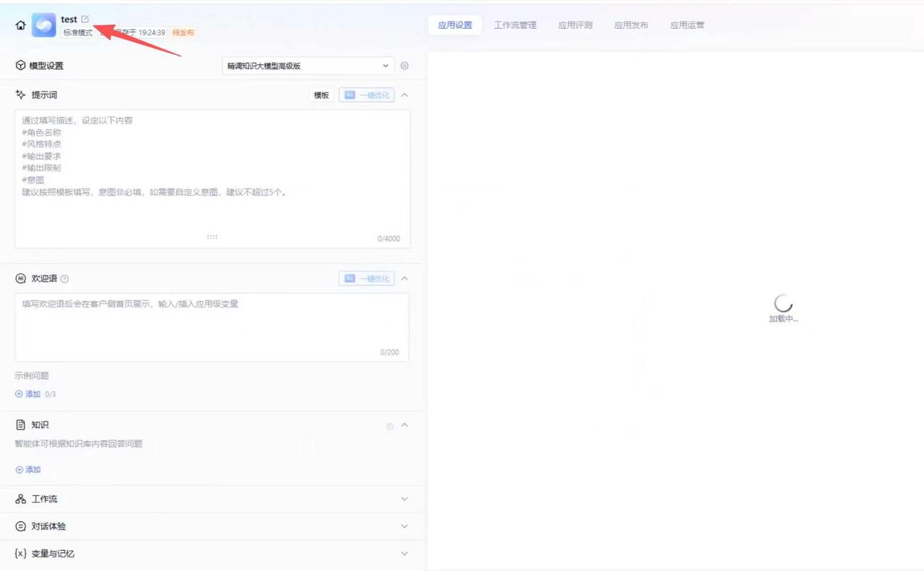The width and height of the screenshot is (924, 571).
Task: Click the 变量与记忆 braces icon
Action: point(20,554)
